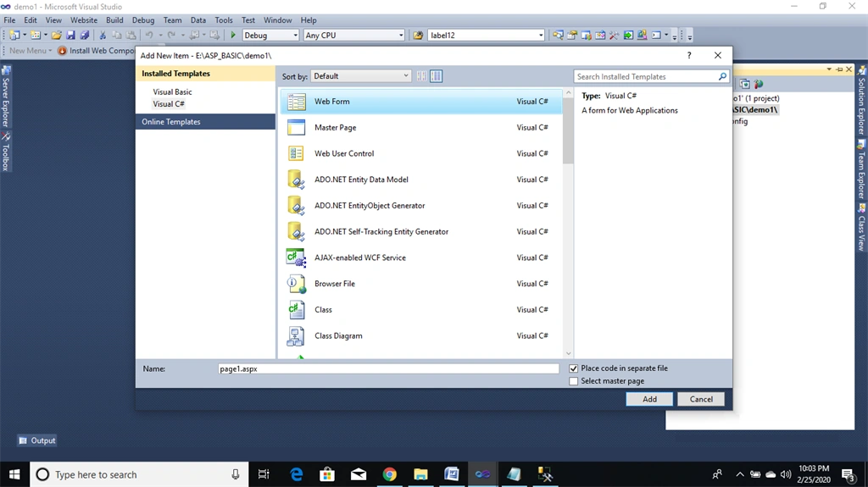The width and height of the screenshot is (868, 487).
Task: Click the Redo arrow icon
Action: tap(171, 35)
